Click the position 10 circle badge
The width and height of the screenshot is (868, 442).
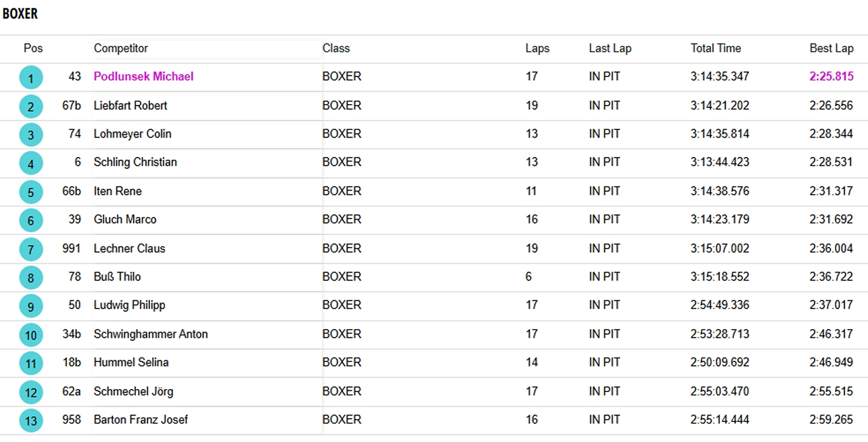[31, 335]
